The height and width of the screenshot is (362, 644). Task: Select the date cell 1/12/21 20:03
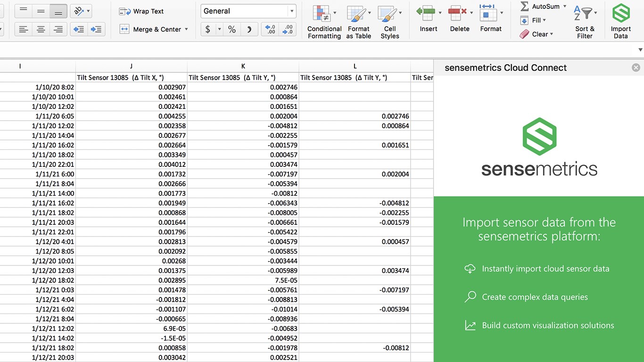pyautogui.click(x=38, y=358)
